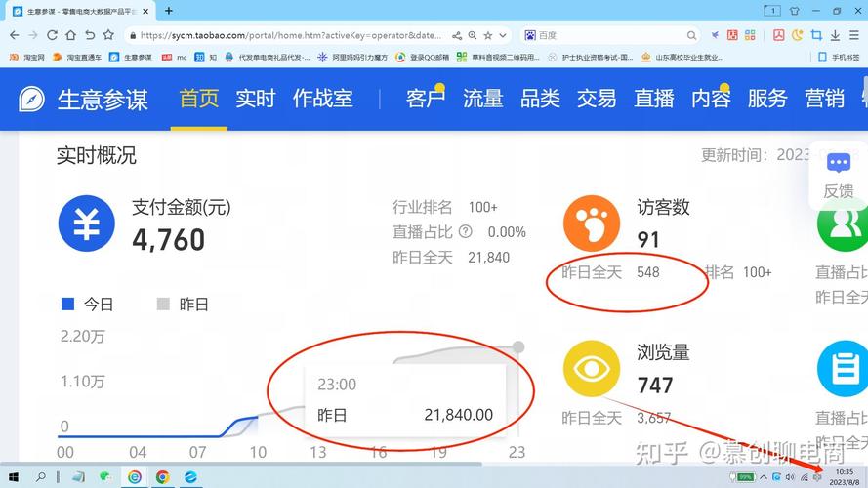Click the help icon beside 直播占比
The height and width of the screenshot is (488, 868).
coord(466,231)
